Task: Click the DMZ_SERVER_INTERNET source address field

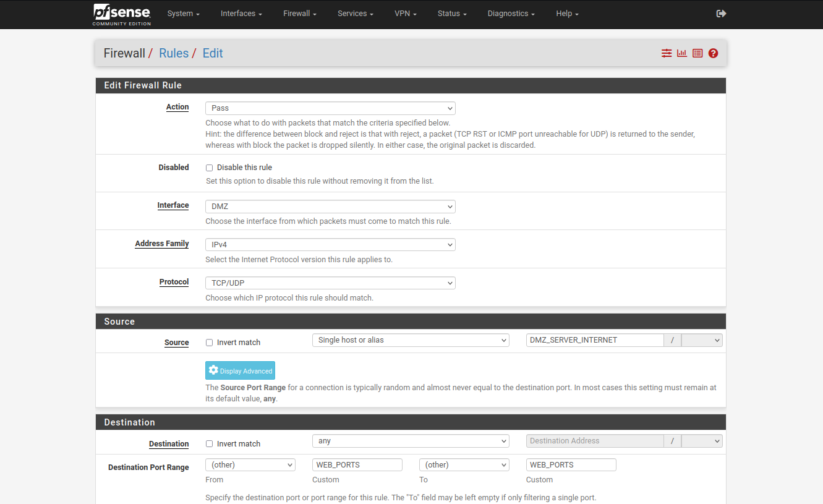Action: pyautogui.click(x=594, y=340)
